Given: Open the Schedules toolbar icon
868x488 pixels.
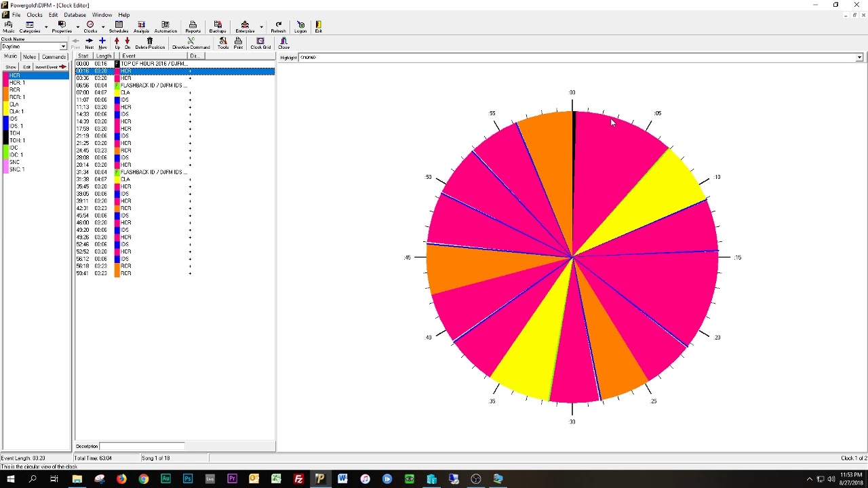Looking at the screenshot, I should (118, 26).
